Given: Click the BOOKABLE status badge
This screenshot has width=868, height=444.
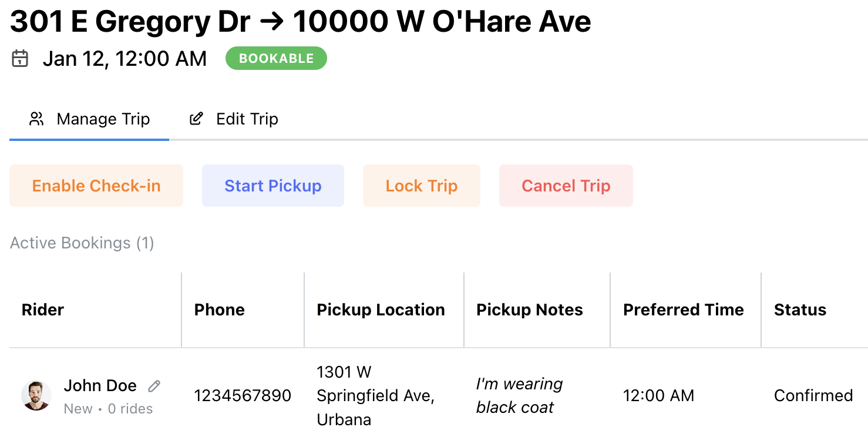Looking at the screenshot, I should [276, 58].
